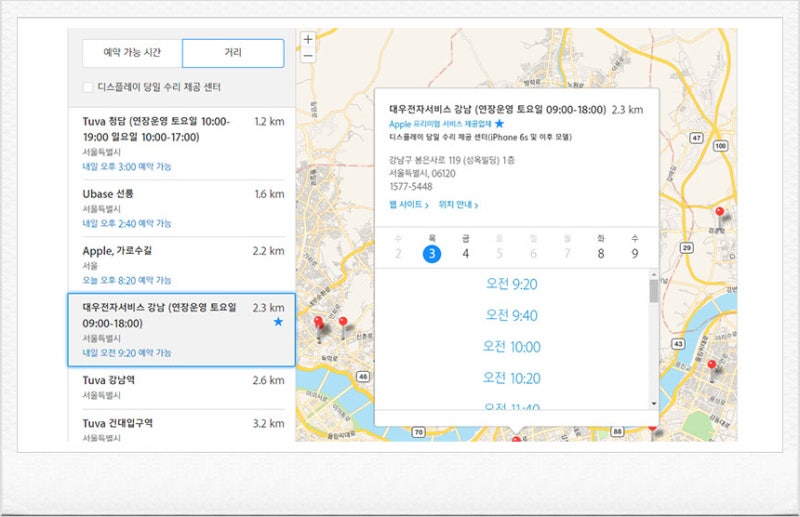Select 대우전자서비스 강남 in the location list
The image size is (800, 517).
182,330
